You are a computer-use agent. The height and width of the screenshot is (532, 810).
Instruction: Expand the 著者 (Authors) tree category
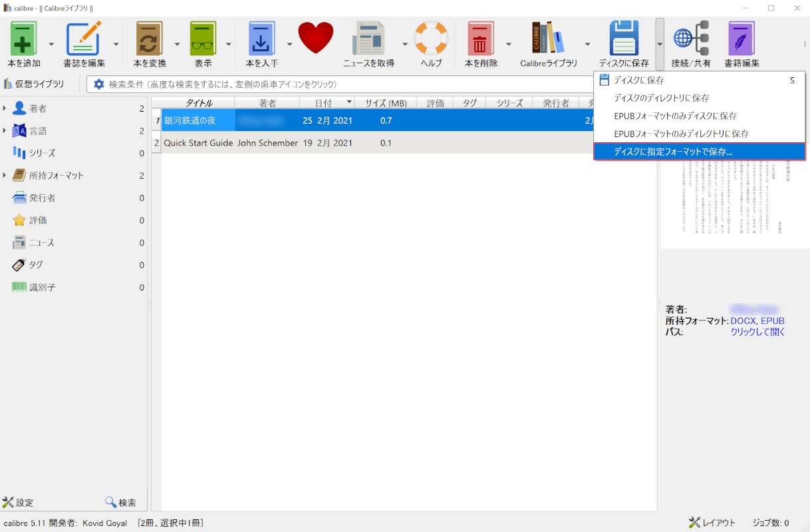coord(5,108)
